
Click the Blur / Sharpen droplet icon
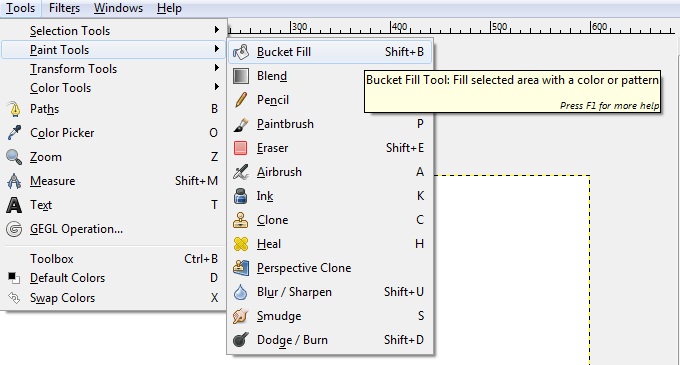point(241,292)
